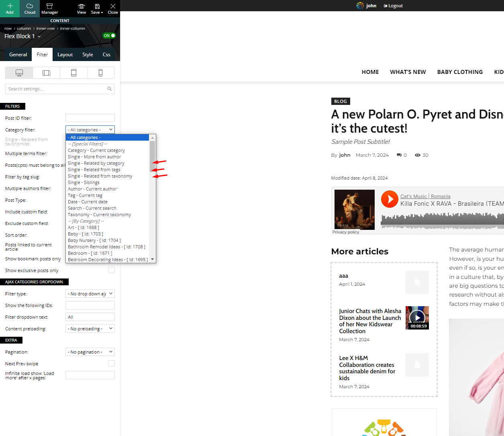Image resolution: width=504 pixels, height=436 pixels.
Task: Click the dropdown list scroll down arrow
Action: [152, 260]
